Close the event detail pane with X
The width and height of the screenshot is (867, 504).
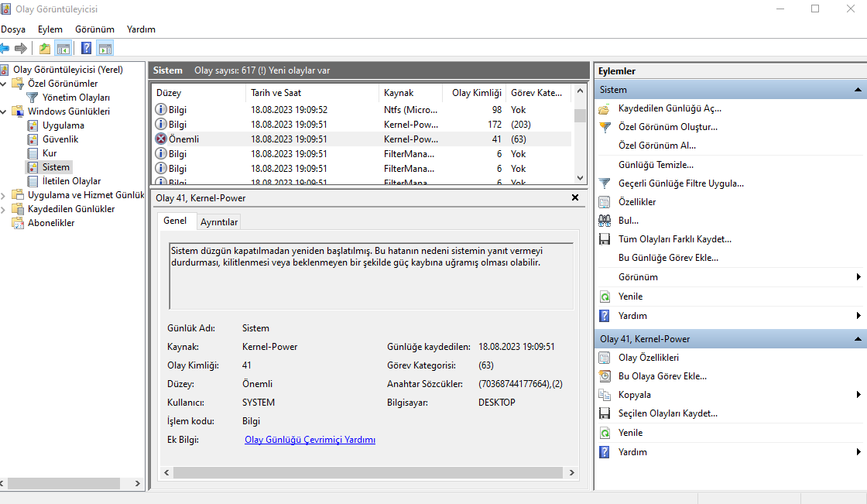[x=575, y=198]
